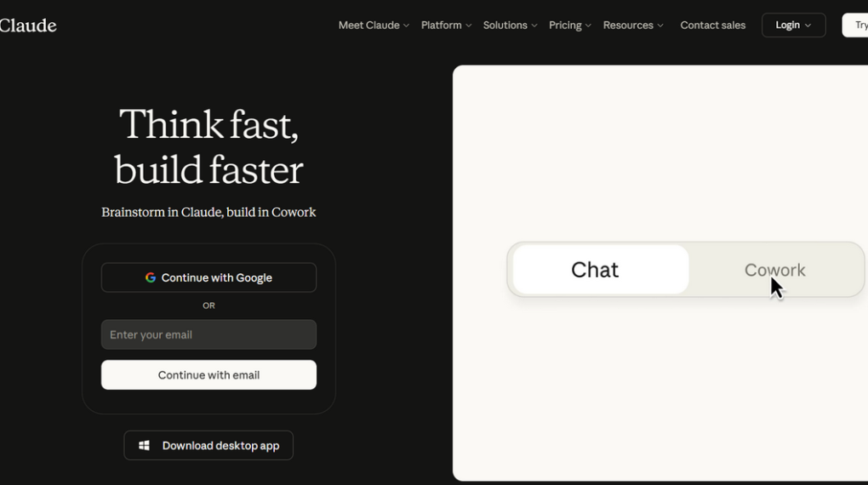The width and height of the screenshot is (868, 485).
Task: Click the Claude logo in header
Action: click(28, 26)
